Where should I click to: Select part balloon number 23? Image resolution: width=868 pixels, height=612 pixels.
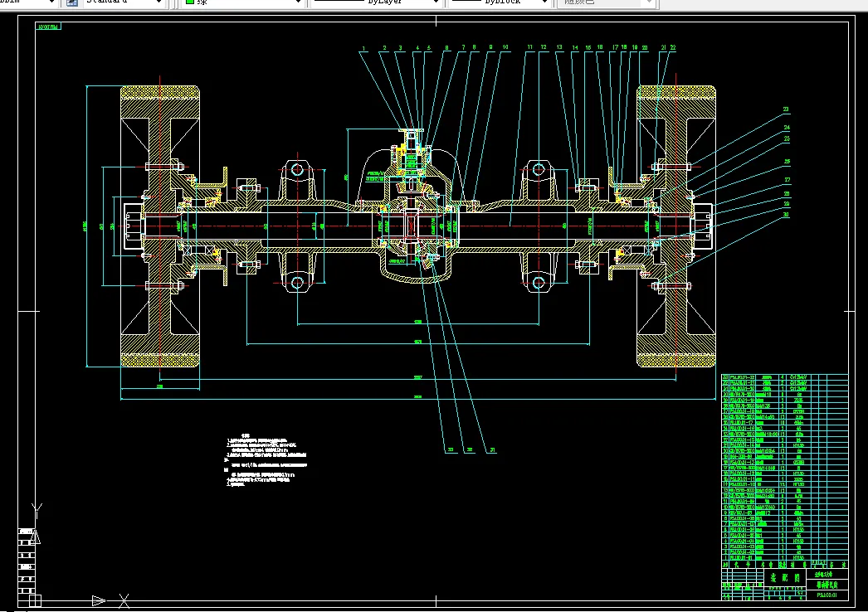tap(785, 109)
